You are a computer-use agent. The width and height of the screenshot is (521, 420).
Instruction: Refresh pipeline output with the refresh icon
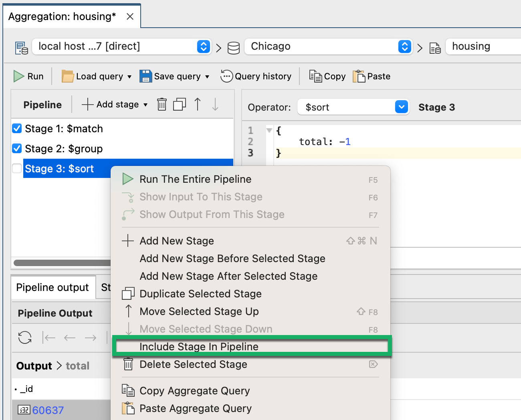[24, 337]
